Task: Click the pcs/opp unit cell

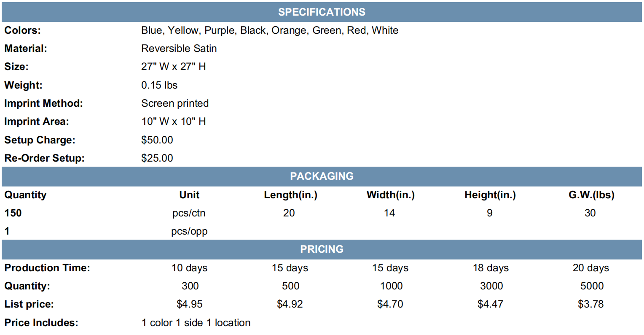Action: pyautogui.click(x=189, y=232)
